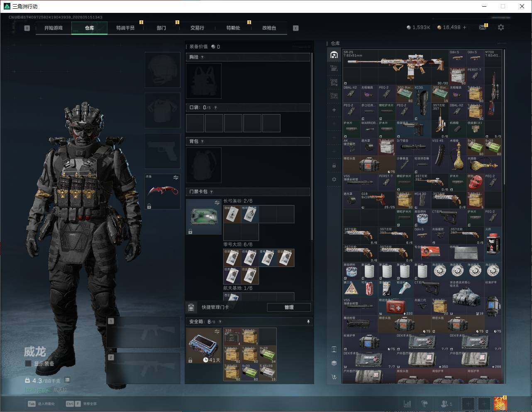
Task: Click the main stash home icon
Action: pyautogui.click(x=334, y=55)
